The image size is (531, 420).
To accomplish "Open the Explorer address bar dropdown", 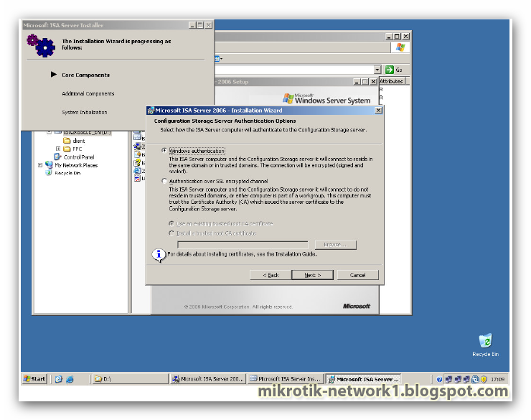I will point(377,70).
